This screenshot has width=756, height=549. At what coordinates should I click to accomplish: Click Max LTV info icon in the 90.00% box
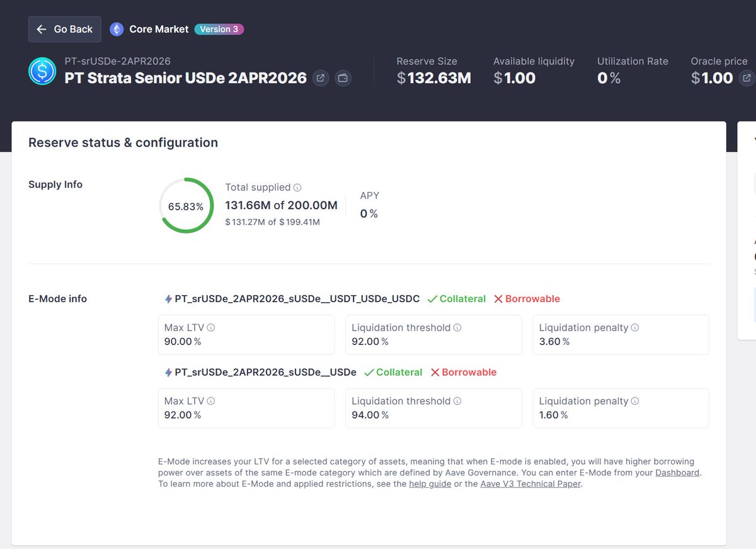click(x=211, y=327)
